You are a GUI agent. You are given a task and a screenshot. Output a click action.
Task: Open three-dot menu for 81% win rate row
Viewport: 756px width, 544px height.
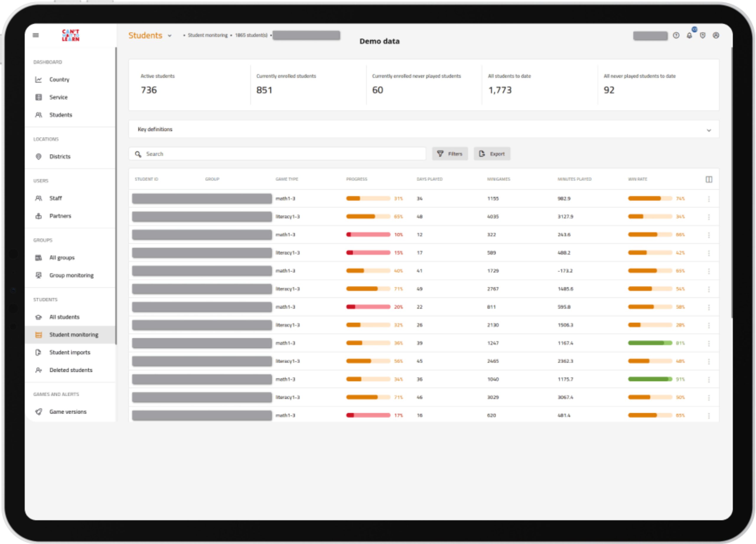tap(709, 344)
